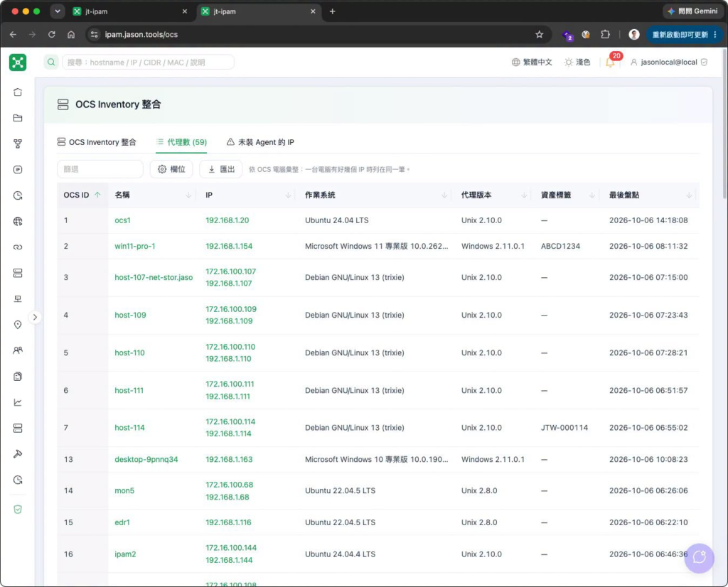
Task: Switch to the first jt-ipam browser tab
Action: pyautogui.click(x=130, y=11)
